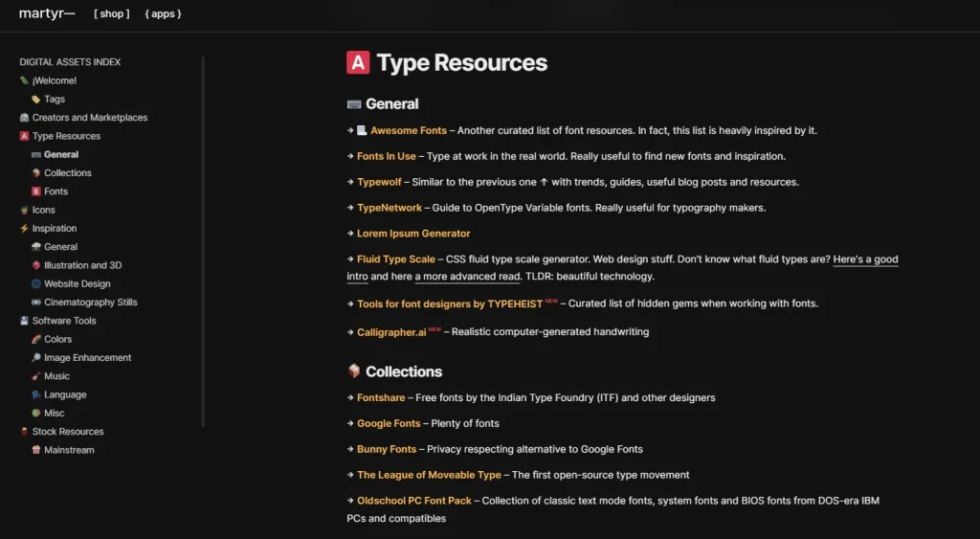Open Tools for font designers by TYPEHEIST

pyautogui.click(x=450, y=303)
